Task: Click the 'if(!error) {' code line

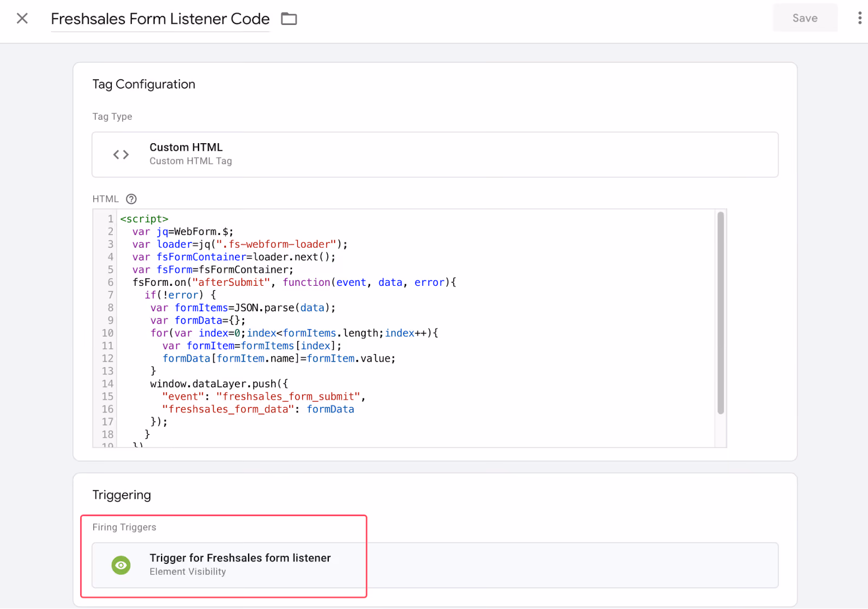Action: tap(180, 295)
